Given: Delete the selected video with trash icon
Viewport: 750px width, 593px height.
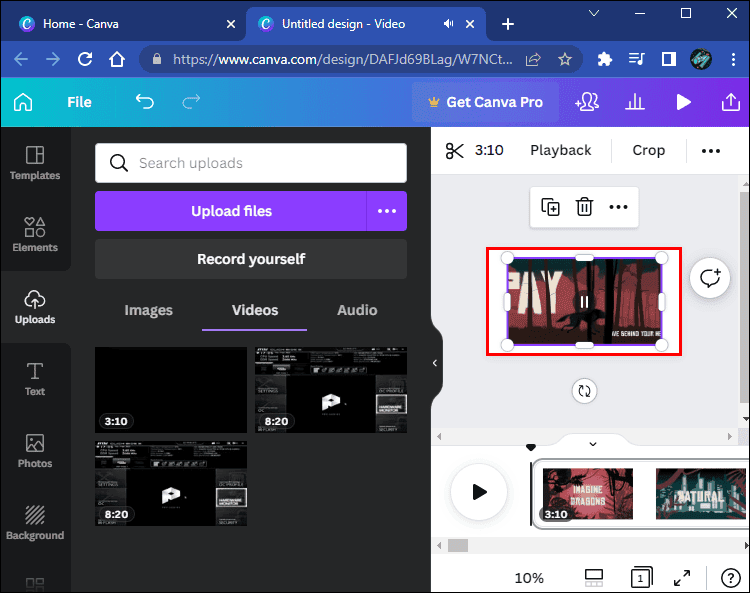Looking at the screenshot, I should 584,207.
